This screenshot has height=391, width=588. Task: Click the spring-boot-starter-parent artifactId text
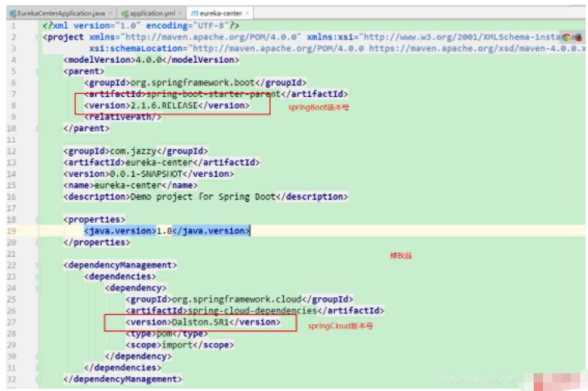(213, 94)
